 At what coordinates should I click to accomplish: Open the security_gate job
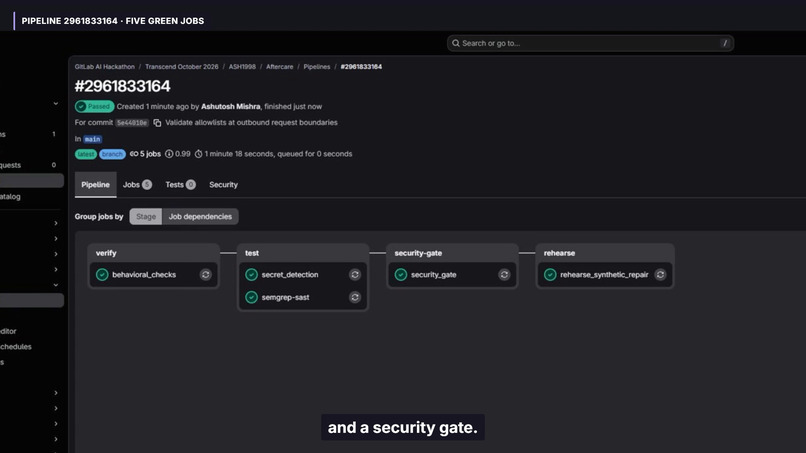tap(433, 275)
